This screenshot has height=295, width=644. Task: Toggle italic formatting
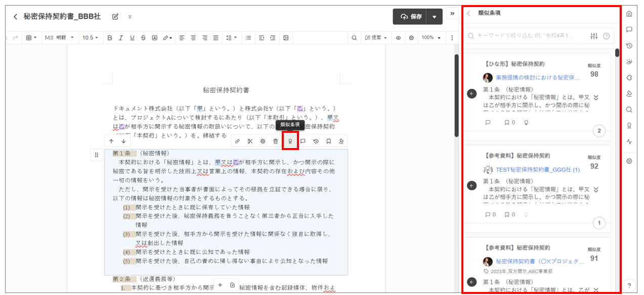[120, 38]
